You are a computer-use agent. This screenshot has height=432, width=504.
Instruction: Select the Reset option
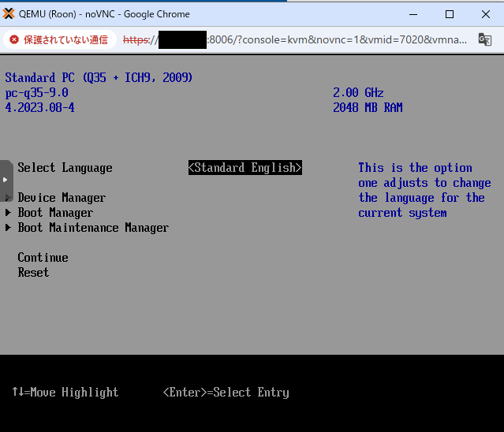(33, 273)
